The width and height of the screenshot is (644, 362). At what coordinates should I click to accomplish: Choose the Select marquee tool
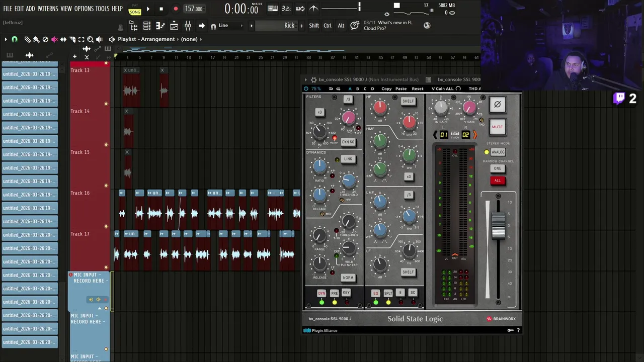coord(82,39)
